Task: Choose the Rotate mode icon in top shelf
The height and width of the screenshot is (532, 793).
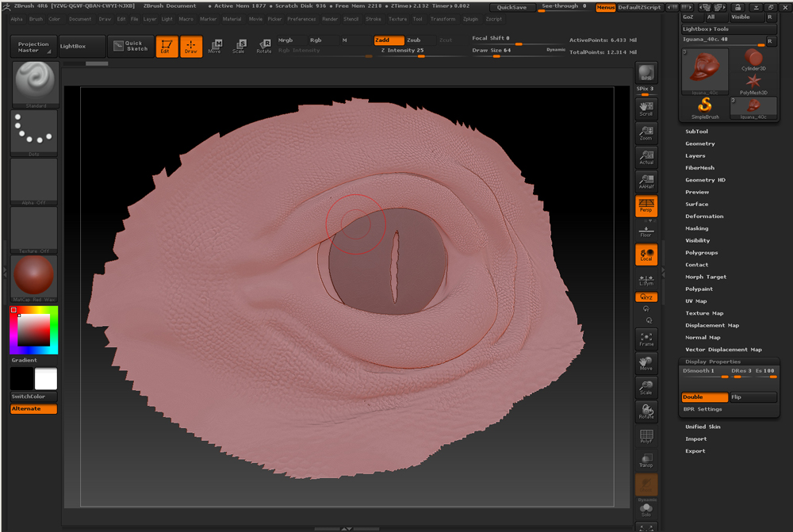Action: tap(263, 47)
